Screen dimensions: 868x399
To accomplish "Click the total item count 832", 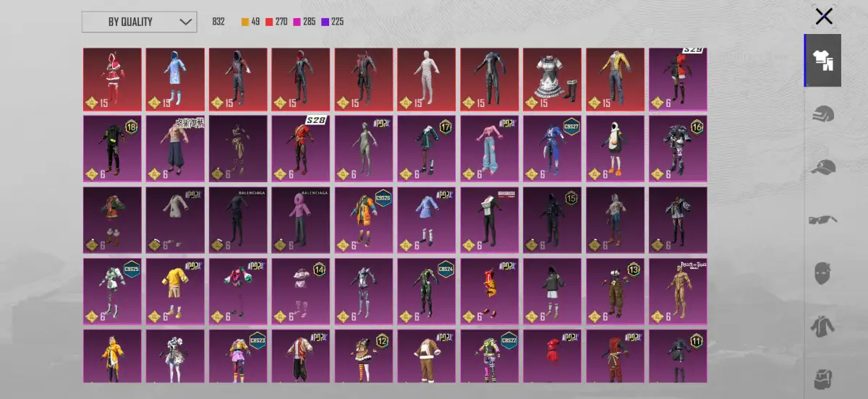I will pos(218,22).
